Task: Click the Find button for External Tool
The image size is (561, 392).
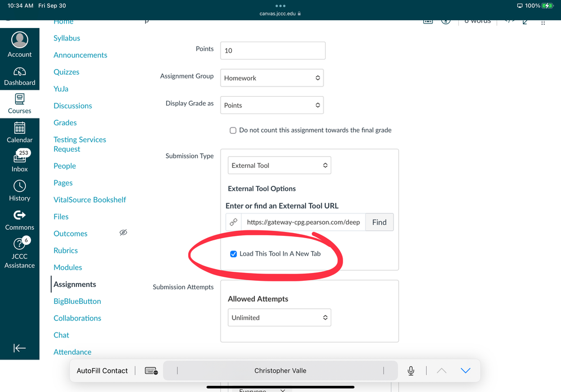Action: (379, 222)
